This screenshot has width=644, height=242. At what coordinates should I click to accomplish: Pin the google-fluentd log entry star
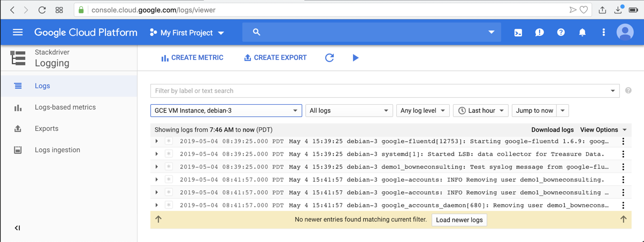coord(168,142)
